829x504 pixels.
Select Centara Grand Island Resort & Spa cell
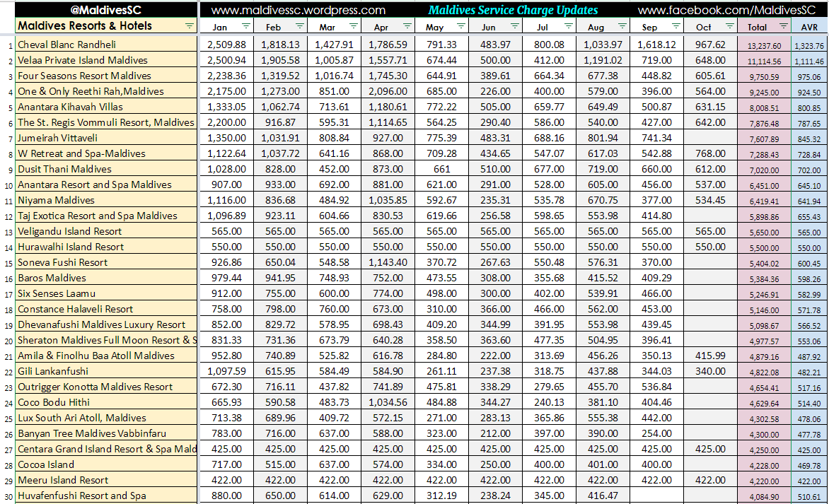click(x=106, y=449)
